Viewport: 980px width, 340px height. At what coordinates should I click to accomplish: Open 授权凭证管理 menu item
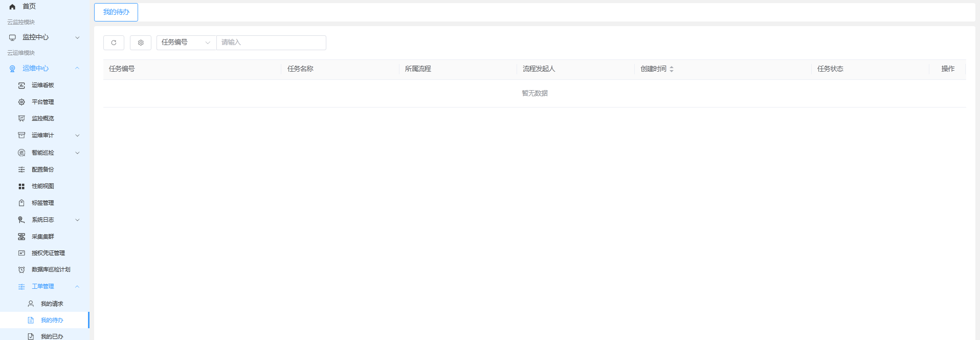click(x=49, y=253)
